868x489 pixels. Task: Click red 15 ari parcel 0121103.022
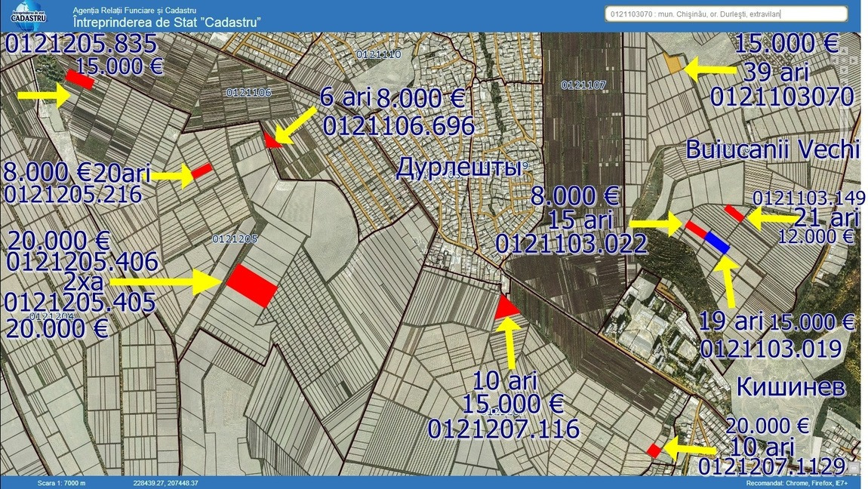[x=694, y=227]
